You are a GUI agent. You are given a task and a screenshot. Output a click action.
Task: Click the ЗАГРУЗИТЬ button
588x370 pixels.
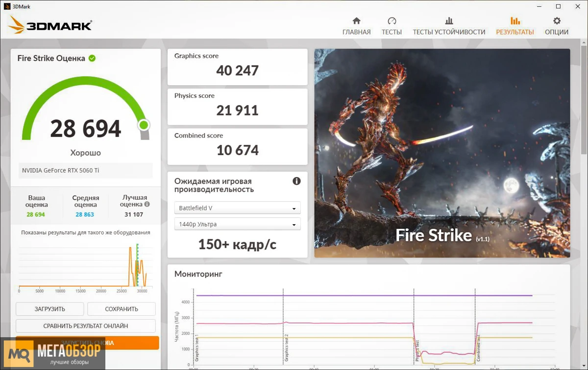tap(50, 309)
